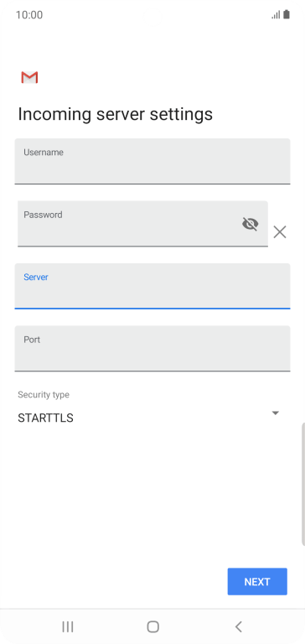Tap the Home navigation button
The image size is (305, 644).
152,626
